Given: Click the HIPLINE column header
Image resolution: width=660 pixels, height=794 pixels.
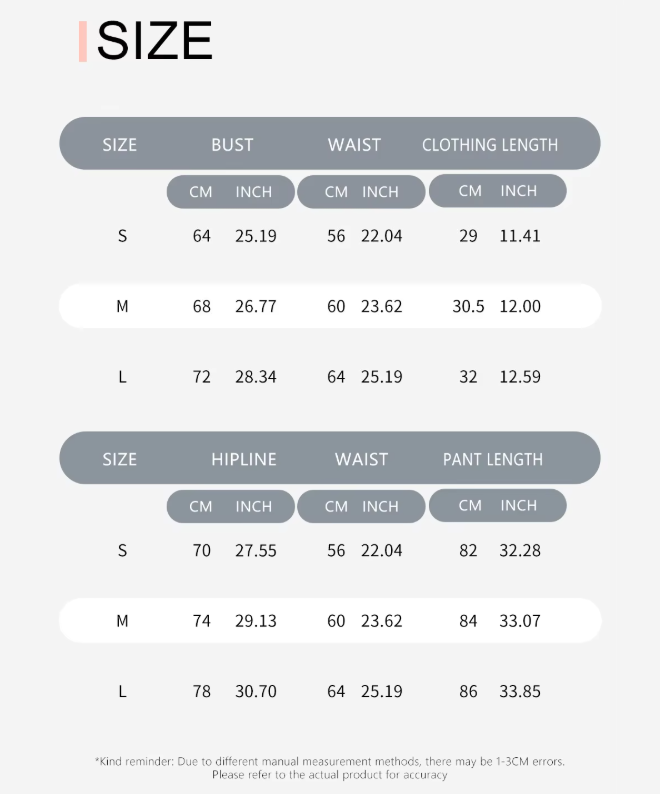Looking at the screenshot, I should tap(243, 460).
